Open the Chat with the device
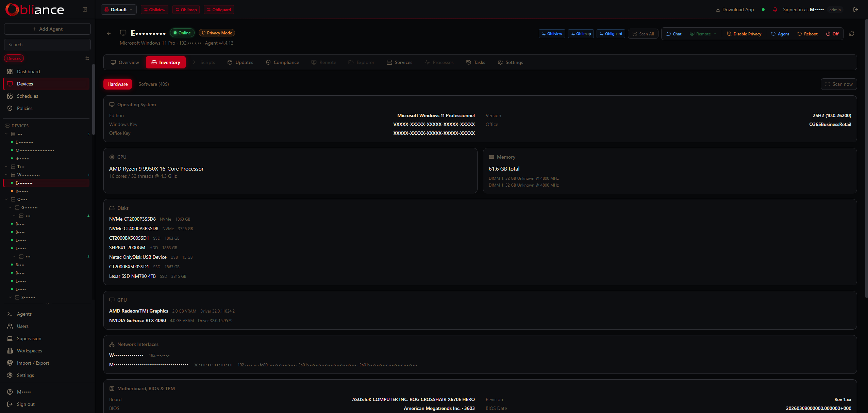Screen dimensions: 868x413 click(674, 34)
